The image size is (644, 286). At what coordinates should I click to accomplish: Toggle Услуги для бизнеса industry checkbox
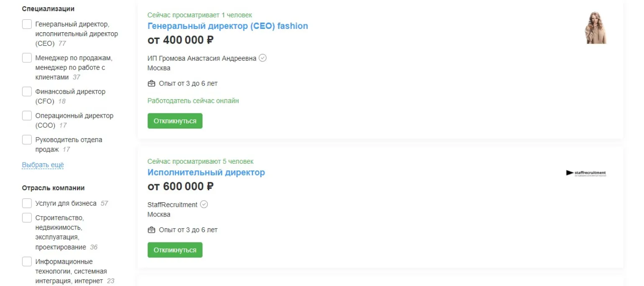click(27, 204)
